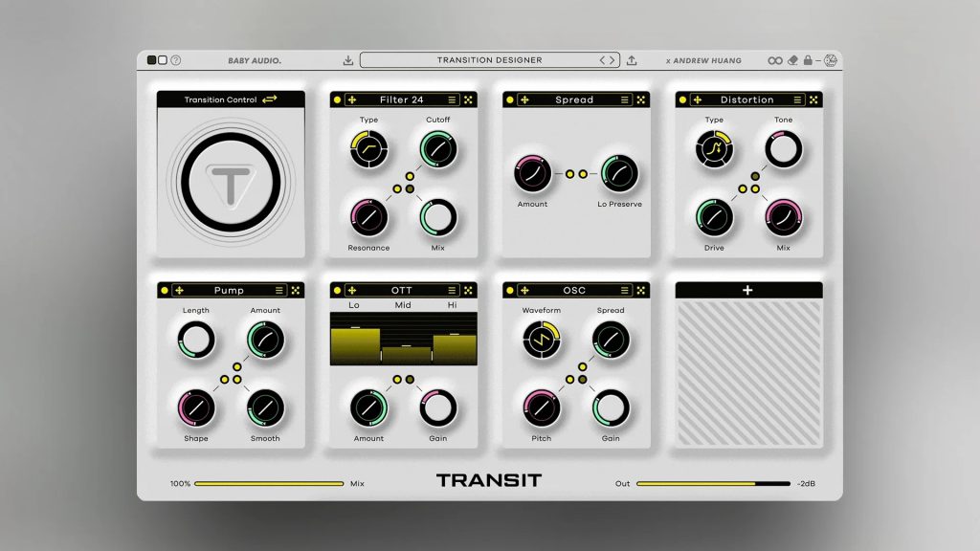Open the Transition Designer preset dropdown

(x=489, y=60)
